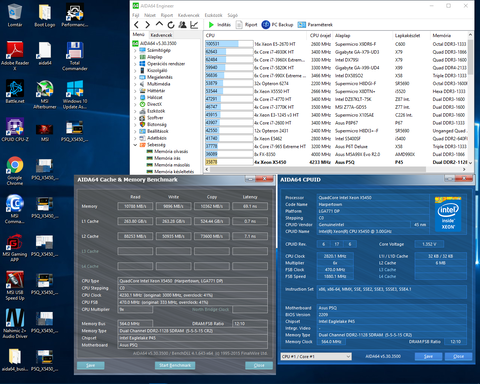
Task: Select the Nahimic 2+ Audio Driver desktop icon
Action: click(x=15, y=324)
